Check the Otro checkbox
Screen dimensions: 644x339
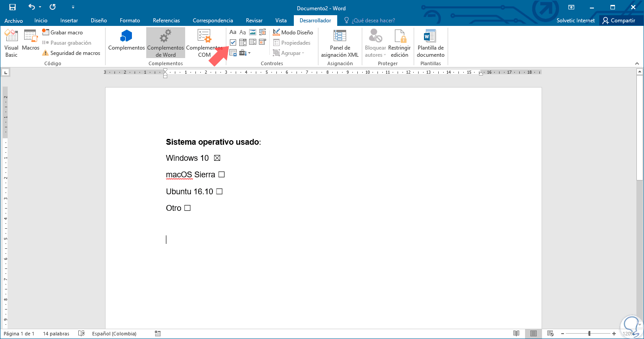point(187,208)
